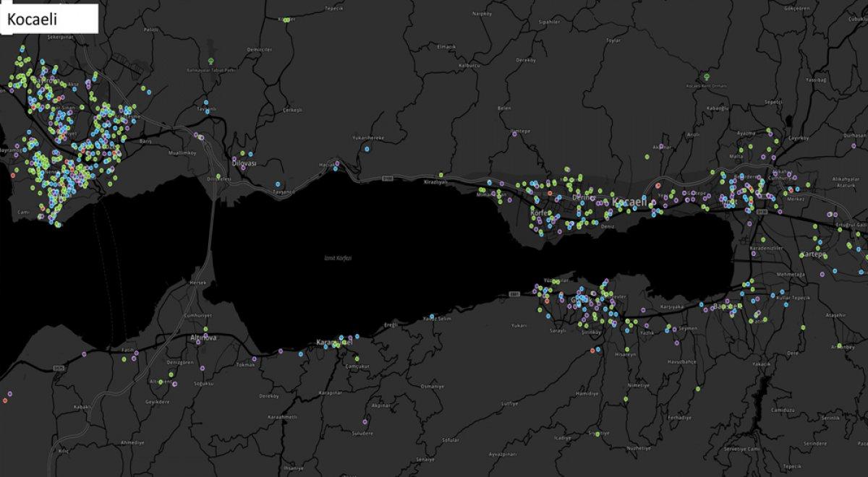Select the blue marker near Tavşancıl
The image size is (868, 477).
pyautogui.click(x=278, y=184)
